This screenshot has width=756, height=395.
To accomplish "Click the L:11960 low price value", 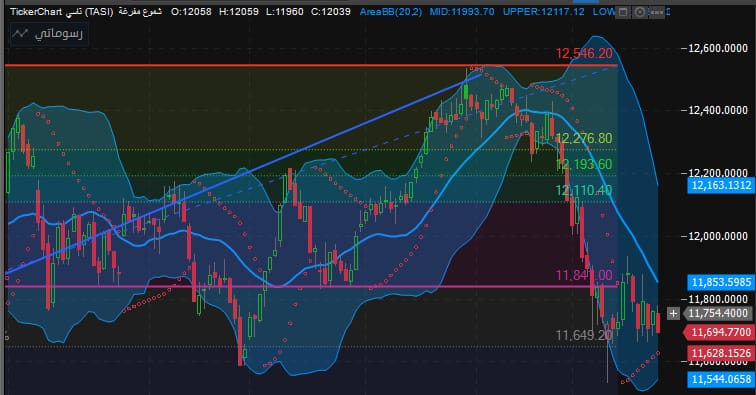I will coord(284,12).
